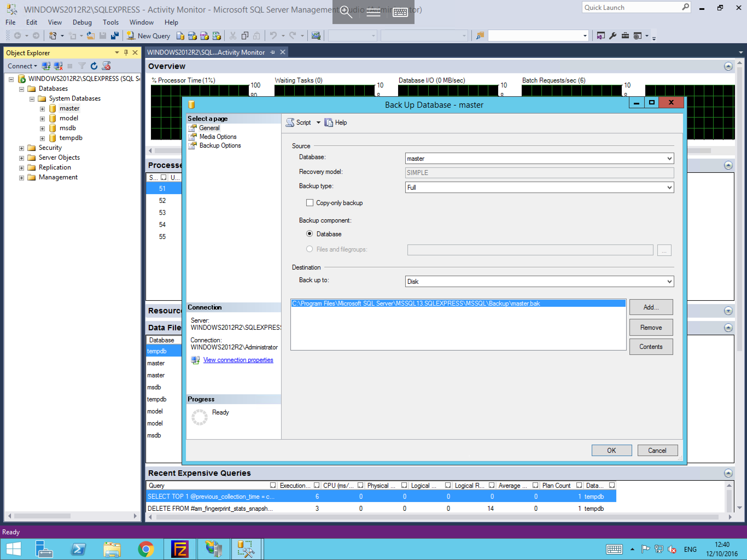The height and width of the screenshot is (560, 747).
Task: Click the Object Explorer script policy icon
Action: [106, 66]
